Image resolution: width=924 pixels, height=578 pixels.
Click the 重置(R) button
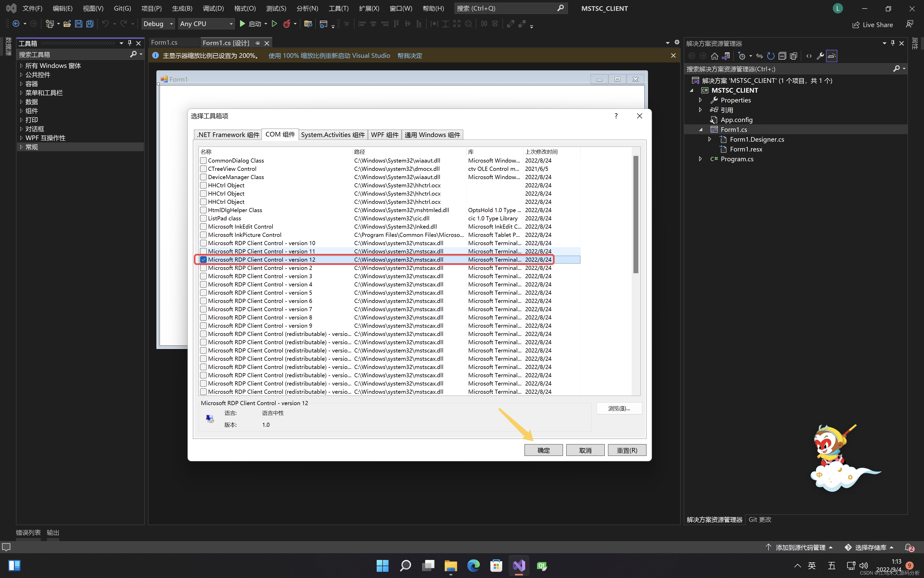tap(627, 450)
